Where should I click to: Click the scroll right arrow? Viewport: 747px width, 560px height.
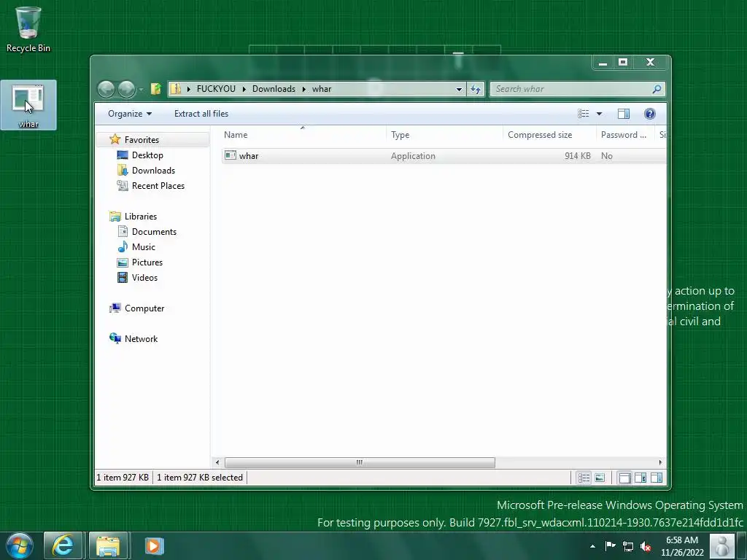659,462
